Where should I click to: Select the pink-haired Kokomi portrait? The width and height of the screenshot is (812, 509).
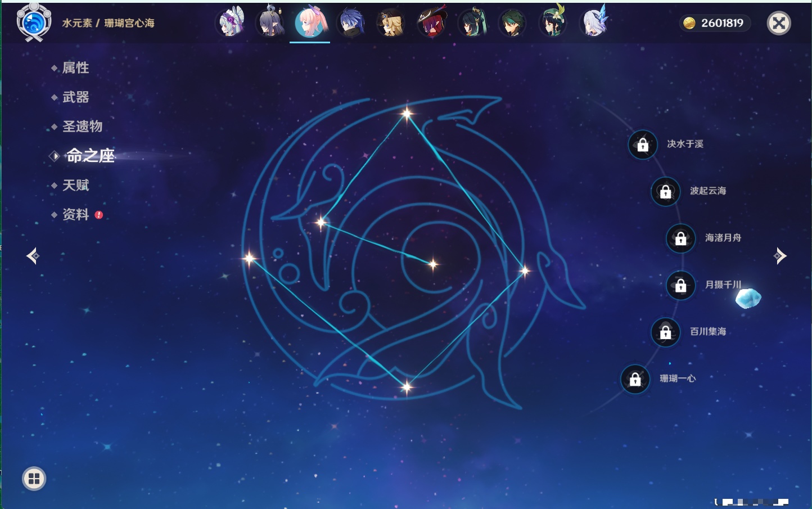310,22
